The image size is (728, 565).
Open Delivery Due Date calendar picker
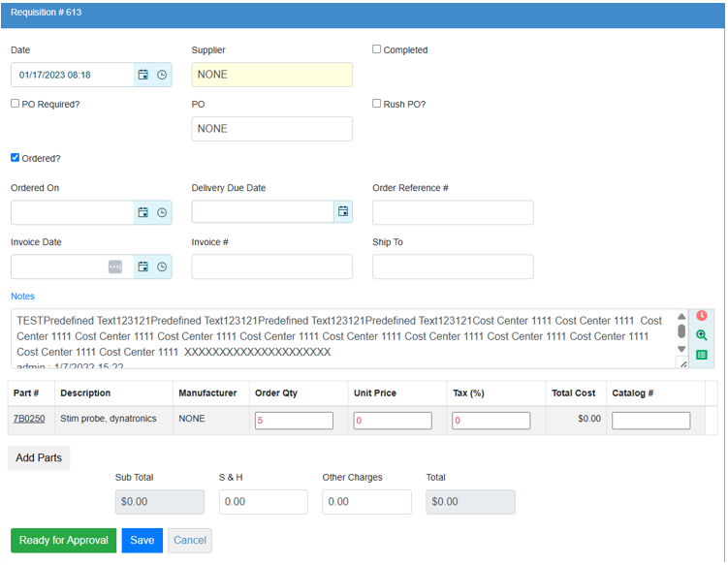(342, 212)
